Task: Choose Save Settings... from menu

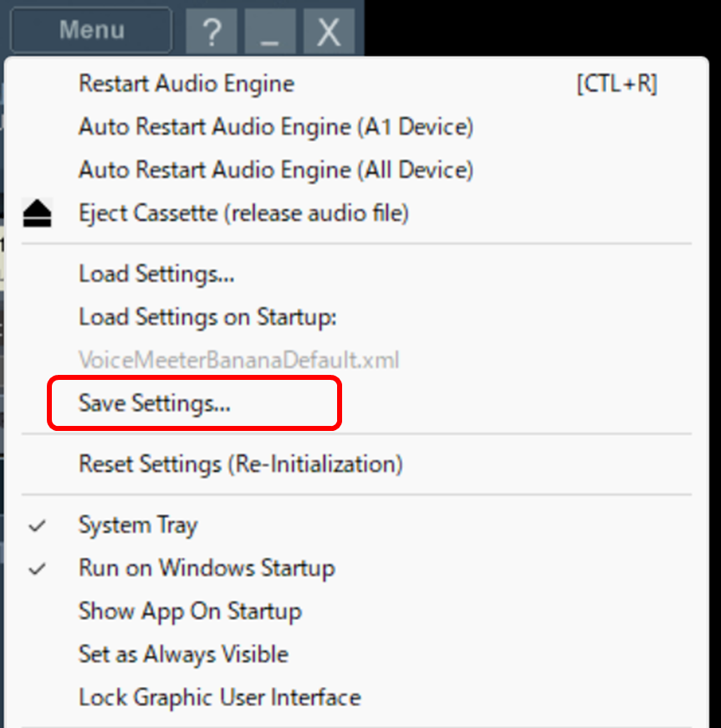Action: 155,403
